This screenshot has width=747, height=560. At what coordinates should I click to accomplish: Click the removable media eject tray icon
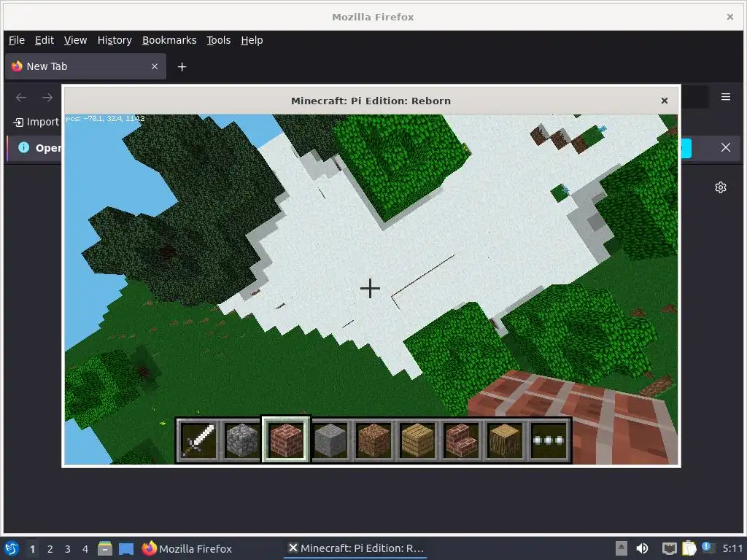621,548
